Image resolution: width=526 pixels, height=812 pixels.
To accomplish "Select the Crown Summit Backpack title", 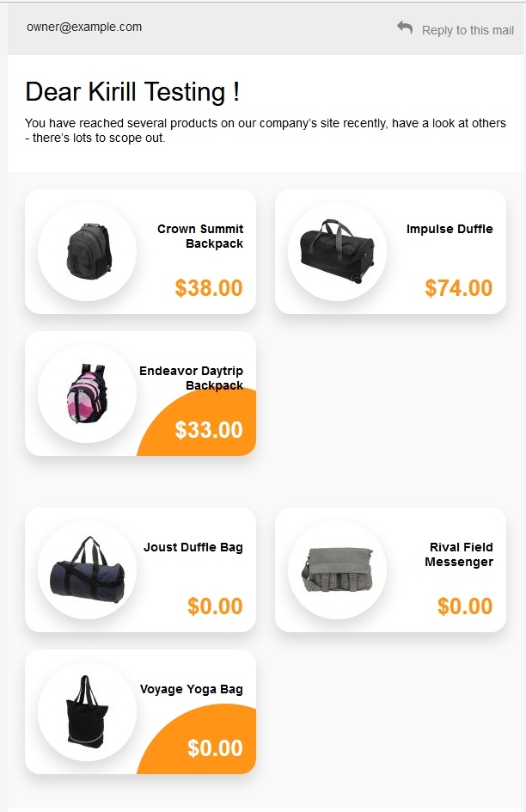I will point(200,237).
